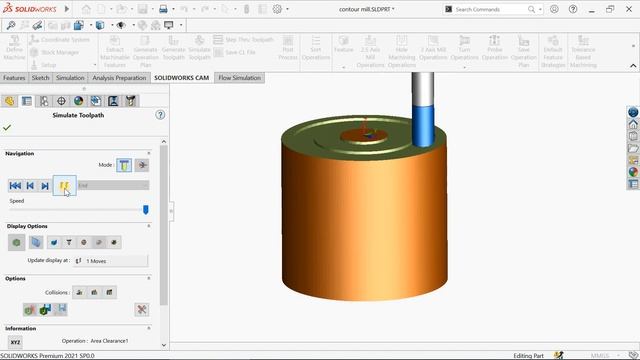The height and width of the screenshot is (360, 640).
Task: Open the End run-to dropdown
Action: [113, 186]
